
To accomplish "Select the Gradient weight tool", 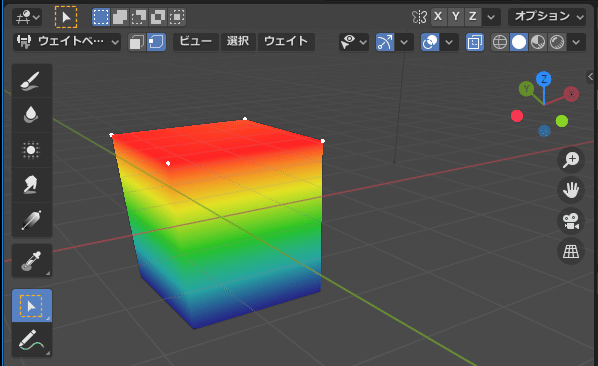I will [x=32, y=220].
